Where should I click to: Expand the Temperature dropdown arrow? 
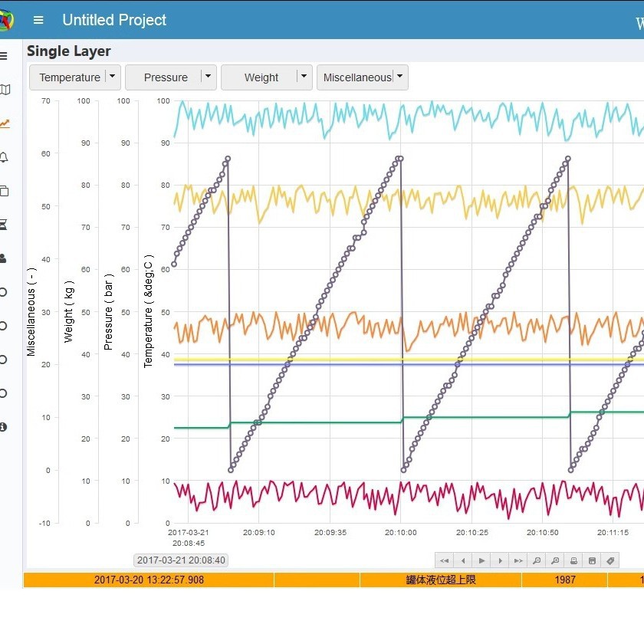[x=112, y=77]
